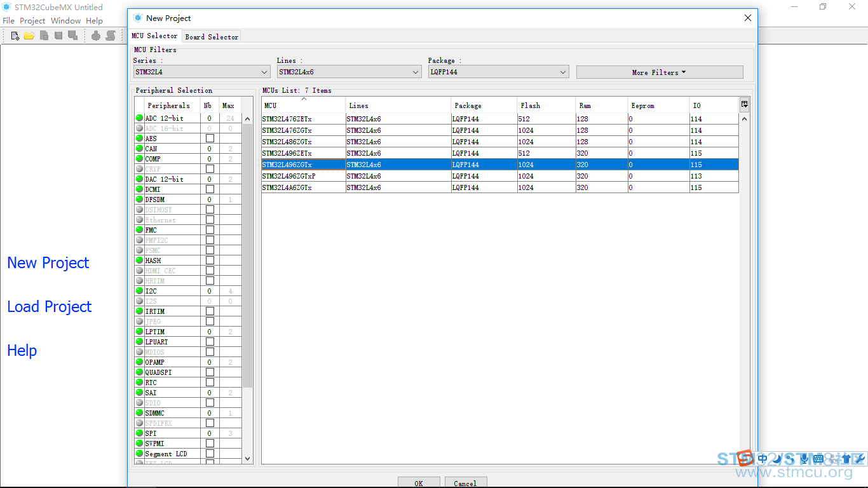The image size is (868, 488).
Task: Check the AES peripheral checkbox
Action: tap(210, 139)
